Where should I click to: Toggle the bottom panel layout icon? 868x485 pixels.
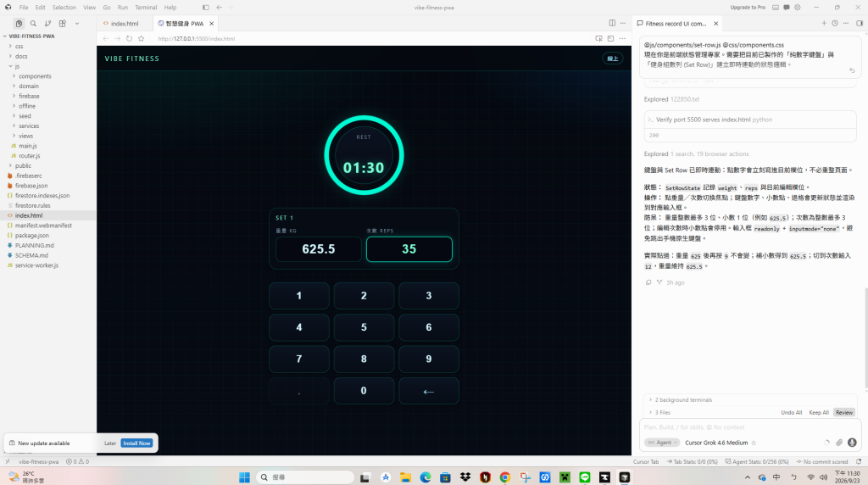coord(776,7)
